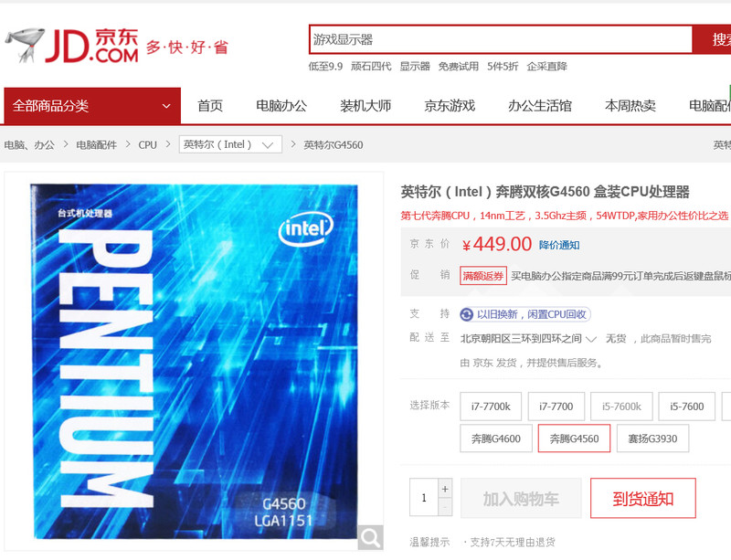
Task: Click the search input field
Action: (x=501, y=39)
